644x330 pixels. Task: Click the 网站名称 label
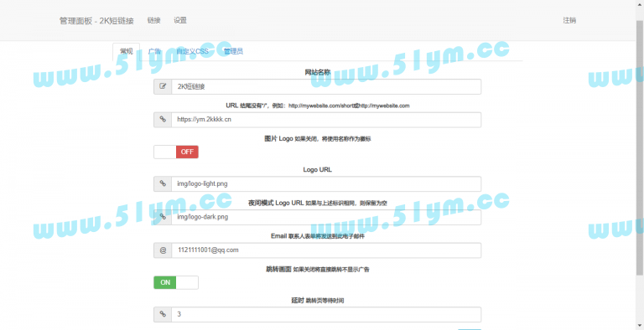tap(318, 72)
